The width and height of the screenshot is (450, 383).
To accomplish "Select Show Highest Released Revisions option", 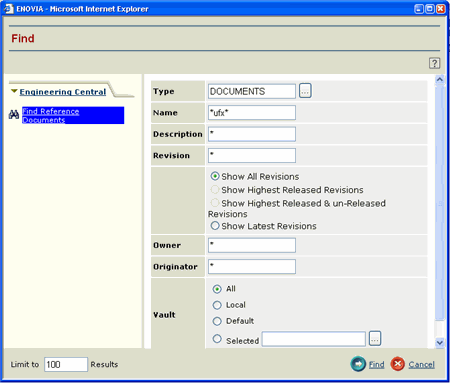I will 215,190.
